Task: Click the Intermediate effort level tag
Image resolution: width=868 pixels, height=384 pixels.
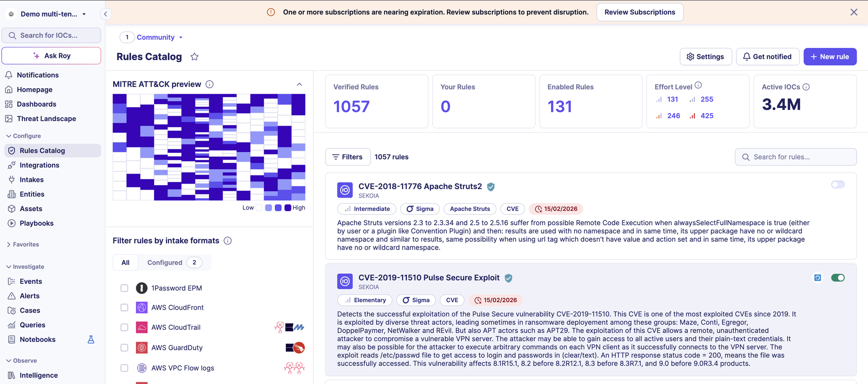Action: tap(367, 209)
